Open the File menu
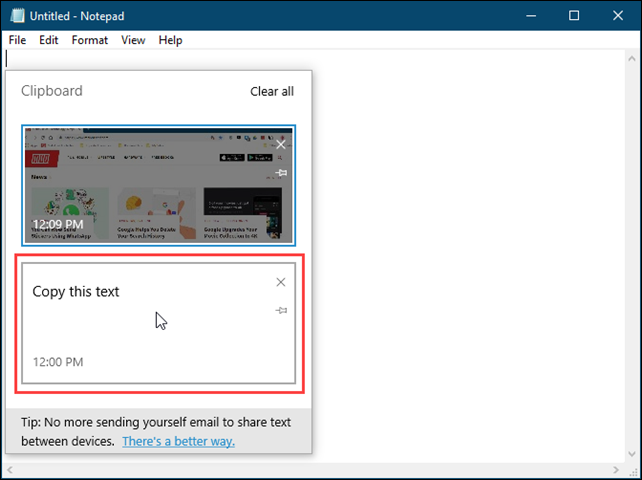 [17, 40]
